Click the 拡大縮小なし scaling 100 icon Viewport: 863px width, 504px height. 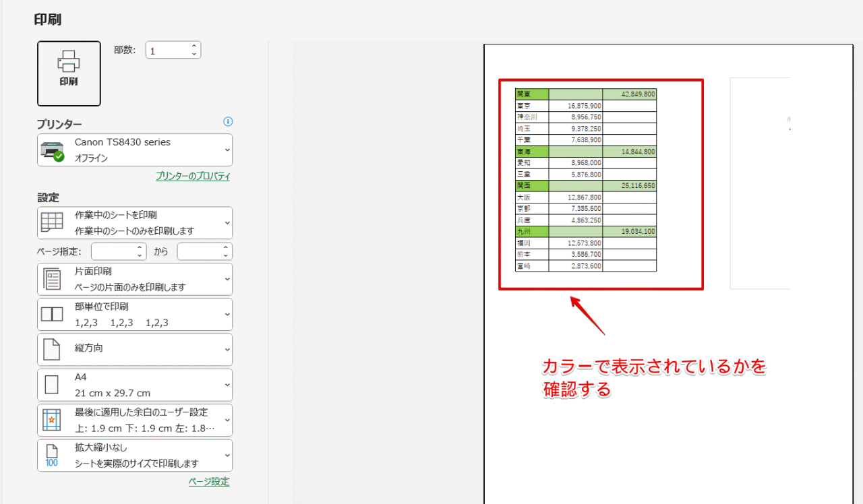coord(52,455)
